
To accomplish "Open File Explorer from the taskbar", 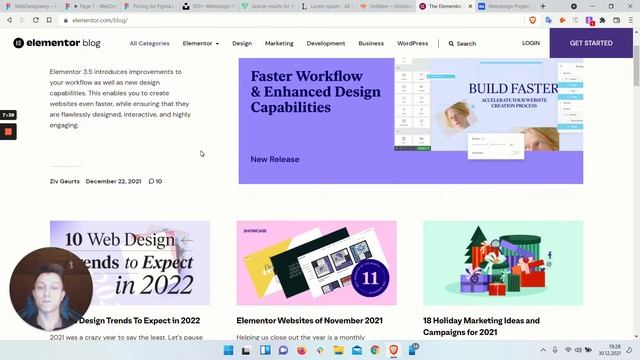I will click(338, 350).
